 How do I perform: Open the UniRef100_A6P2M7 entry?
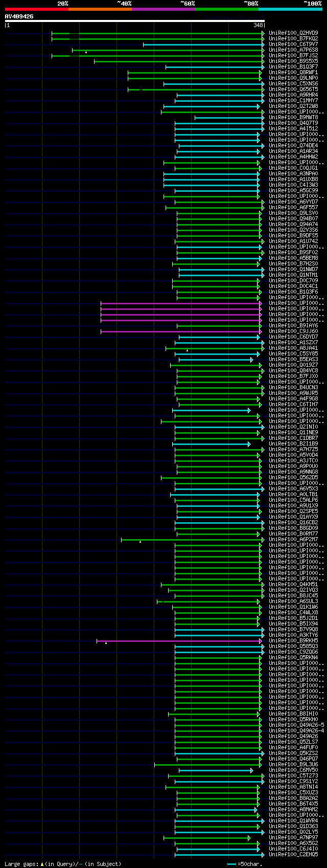(293, 540)
